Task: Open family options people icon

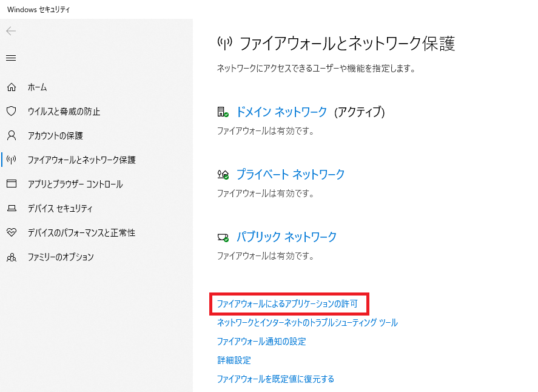Action: [12, 257]
